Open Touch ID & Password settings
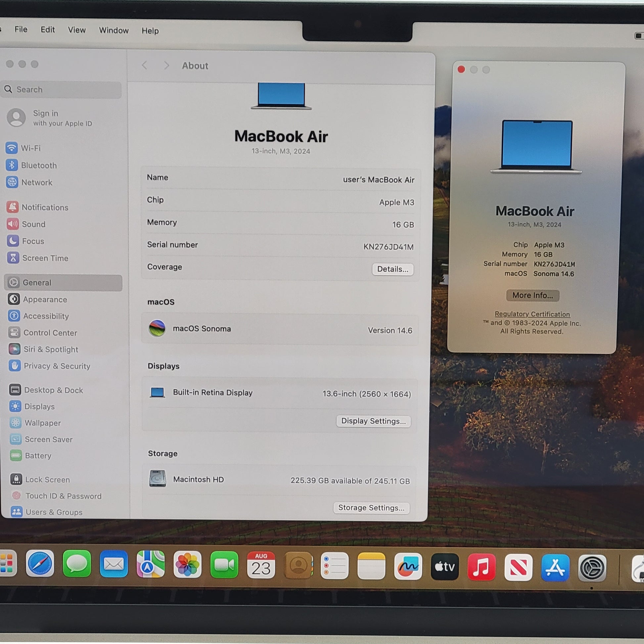 (56, 496)
